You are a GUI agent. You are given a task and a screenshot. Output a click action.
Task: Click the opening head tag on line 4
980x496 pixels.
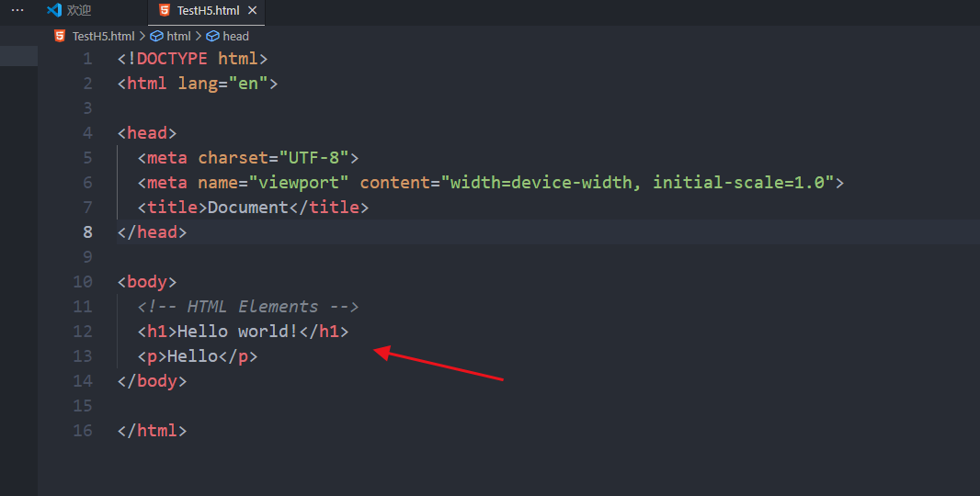(147, 133)
